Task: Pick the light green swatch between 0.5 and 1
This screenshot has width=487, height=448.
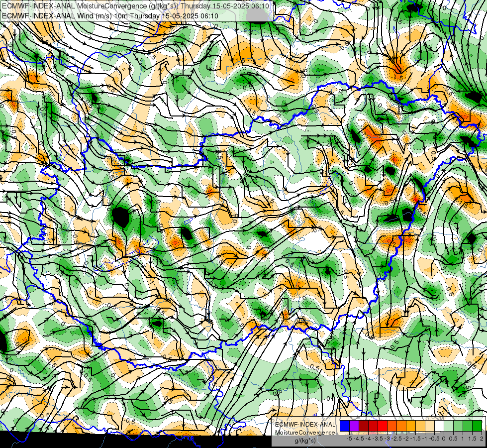Action: 458,426
